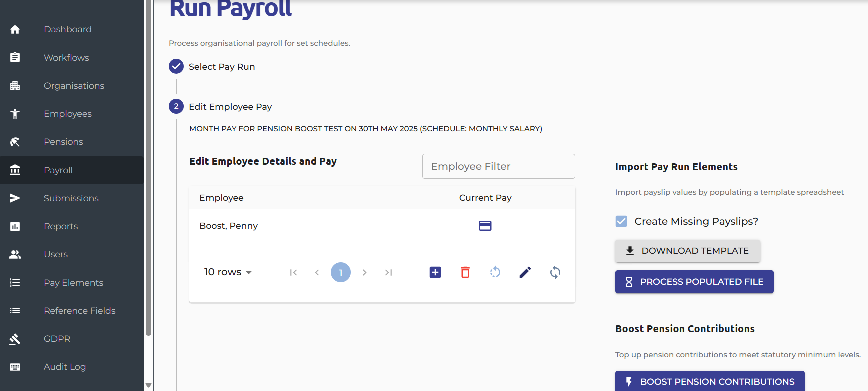Screen dimensions: 868x391
Task: Click the Reports chart icon
Action: [15, 226]
